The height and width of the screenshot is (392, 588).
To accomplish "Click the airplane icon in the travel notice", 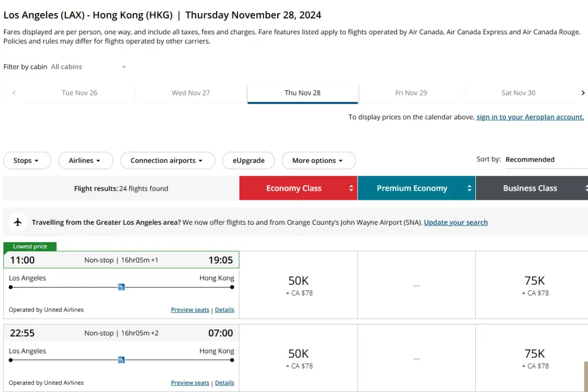I will click(x=18, y=222).
